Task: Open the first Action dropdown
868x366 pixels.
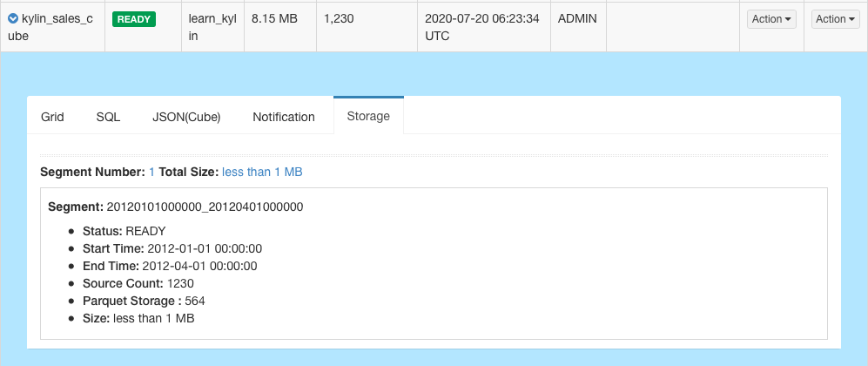Action: pos(771,19)
